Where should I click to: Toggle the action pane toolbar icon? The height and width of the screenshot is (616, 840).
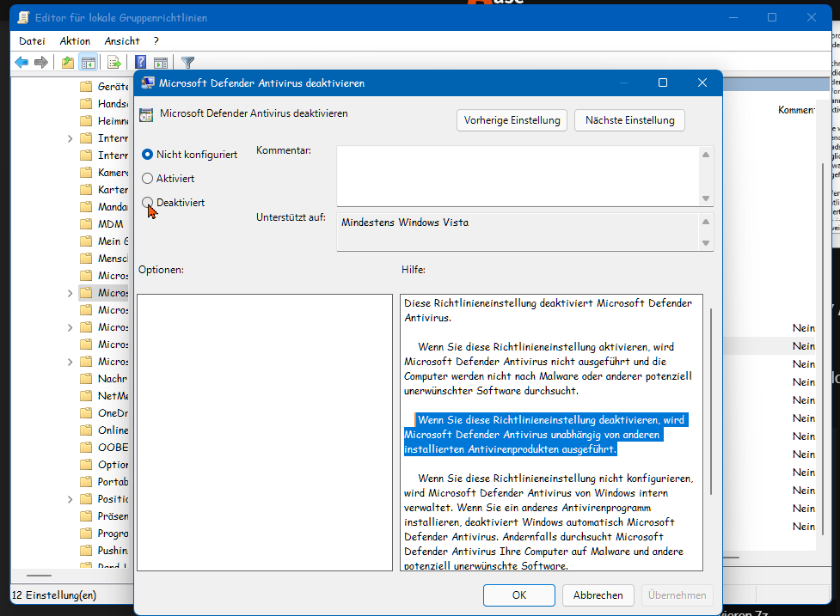coord(161,63)
